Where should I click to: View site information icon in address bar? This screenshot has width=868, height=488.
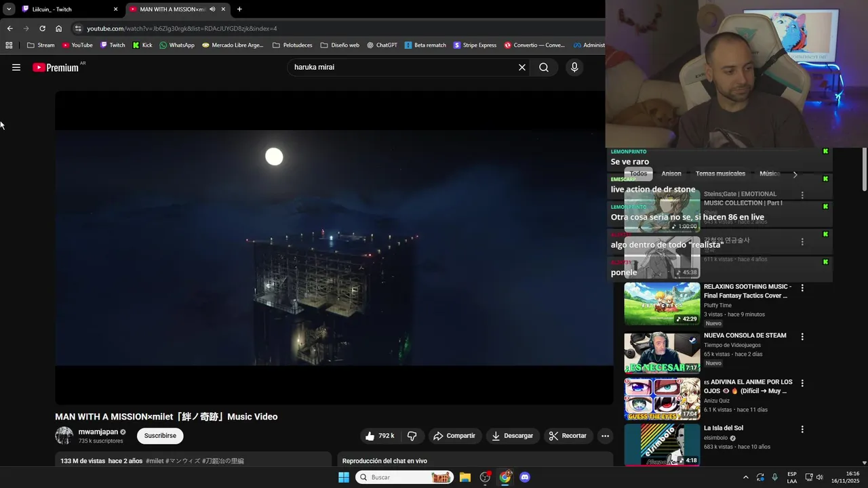coord(78,28)
